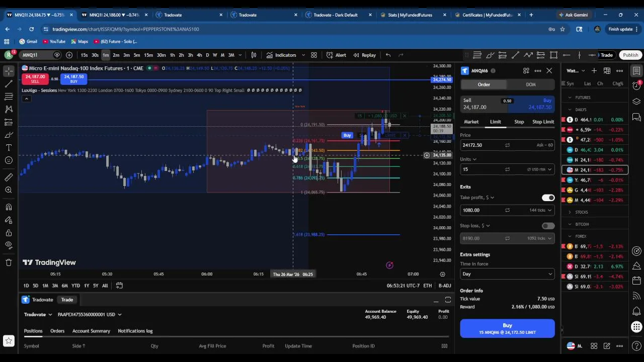Disable the Take profit toggle
The height and width of the screenshot is (362, 644).
[x=548, y=198]
